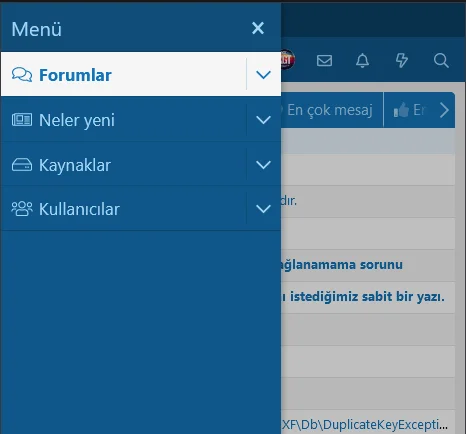
Task: Expand the Kaynaklar submenu chevron
Action: [263, 165]
